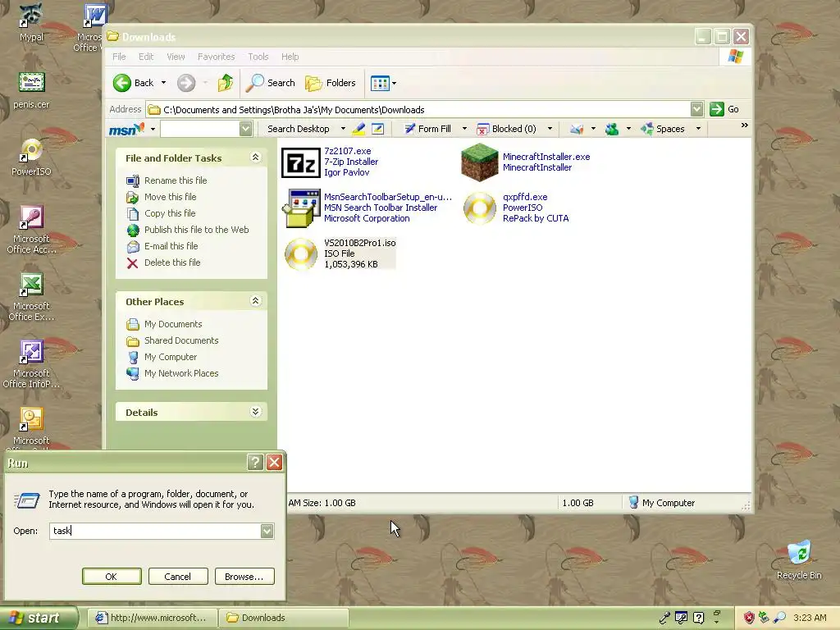Open the View menu

pyautogui.click(x=176, y=57)
